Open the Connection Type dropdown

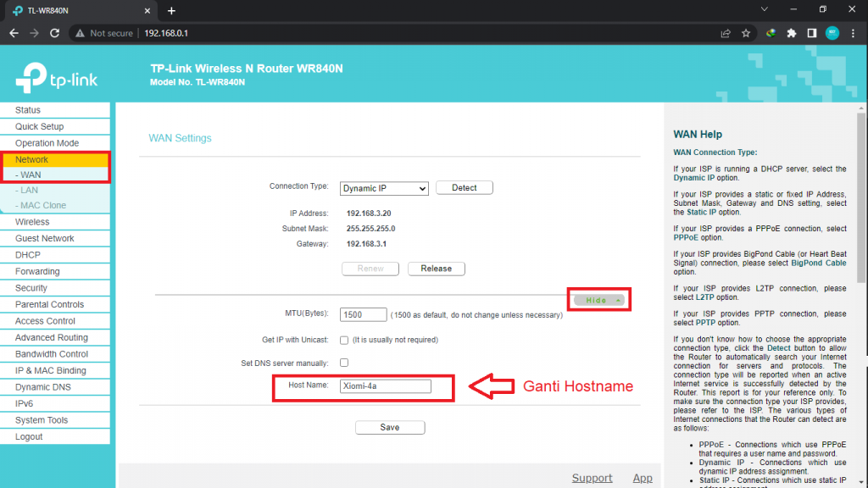pyautogui.click(x=384, y=187)
